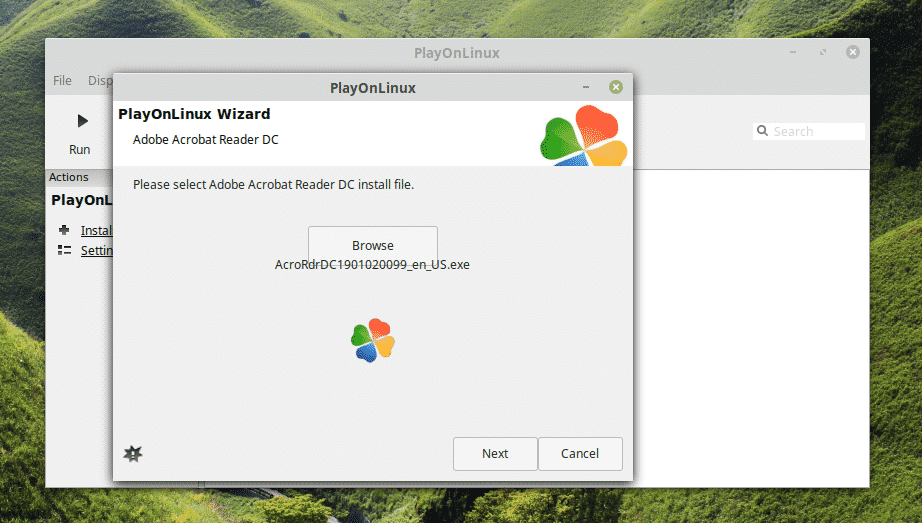Close the main PlayOnLinux window

853,52
